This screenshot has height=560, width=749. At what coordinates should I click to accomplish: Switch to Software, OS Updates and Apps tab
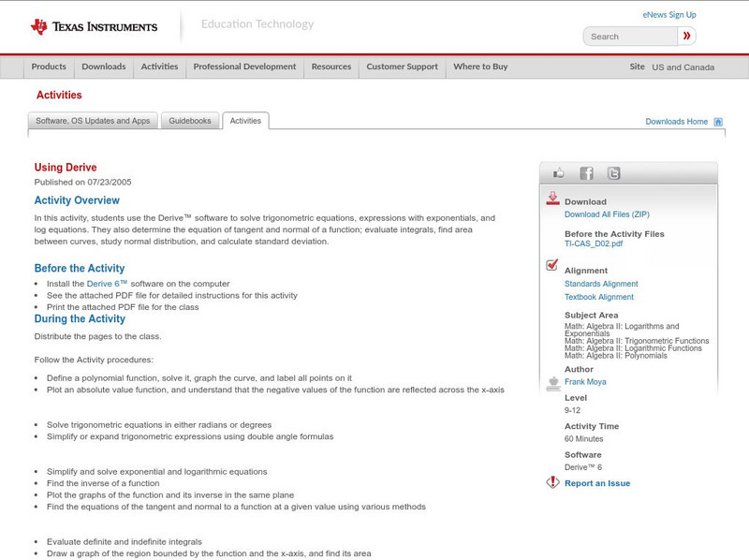93,121
